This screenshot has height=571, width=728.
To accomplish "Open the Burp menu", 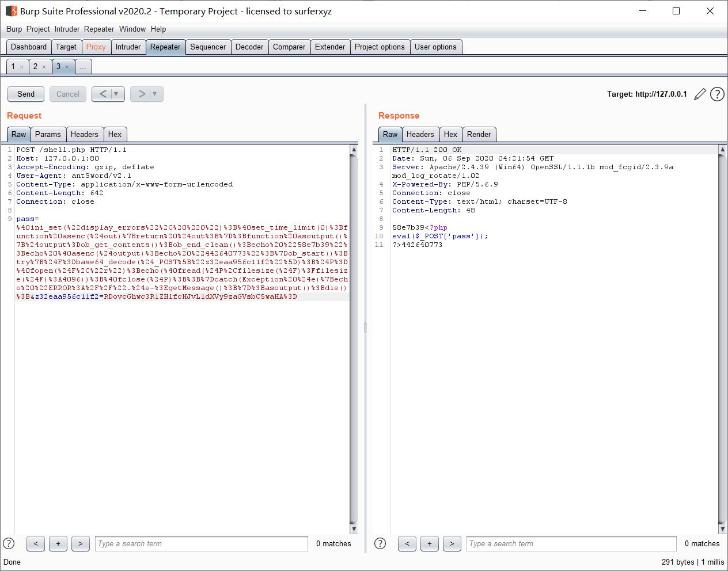I will (14, 29).
